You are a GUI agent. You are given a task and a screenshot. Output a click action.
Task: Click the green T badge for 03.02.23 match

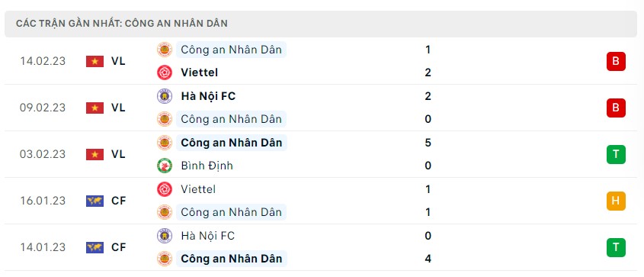[x=616, y=154]
